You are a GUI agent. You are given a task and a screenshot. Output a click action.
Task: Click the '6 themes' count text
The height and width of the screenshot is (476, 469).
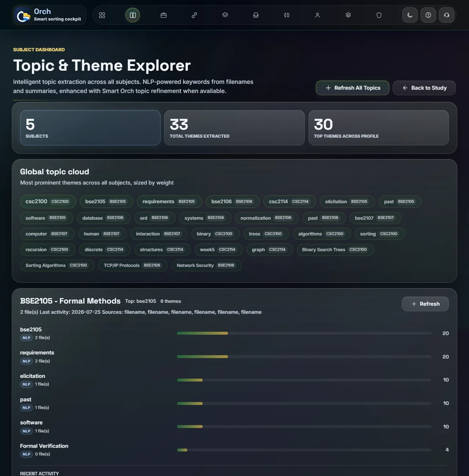(171, 301)
